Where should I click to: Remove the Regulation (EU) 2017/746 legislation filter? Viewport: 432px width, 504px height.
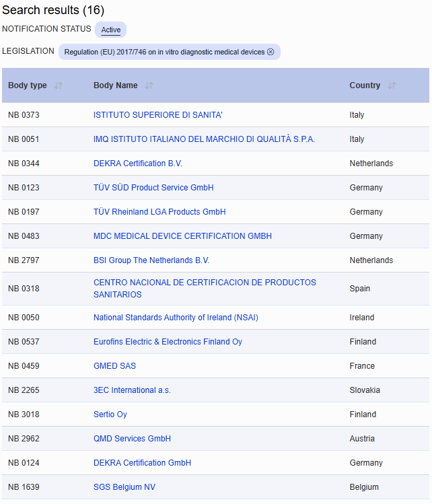click(271, 52)
